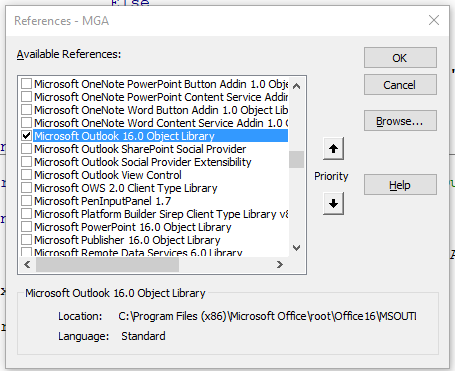The width and height of the screenshot is (455, 371).
Task: Click the Cancel button
Action: [400, 85]
